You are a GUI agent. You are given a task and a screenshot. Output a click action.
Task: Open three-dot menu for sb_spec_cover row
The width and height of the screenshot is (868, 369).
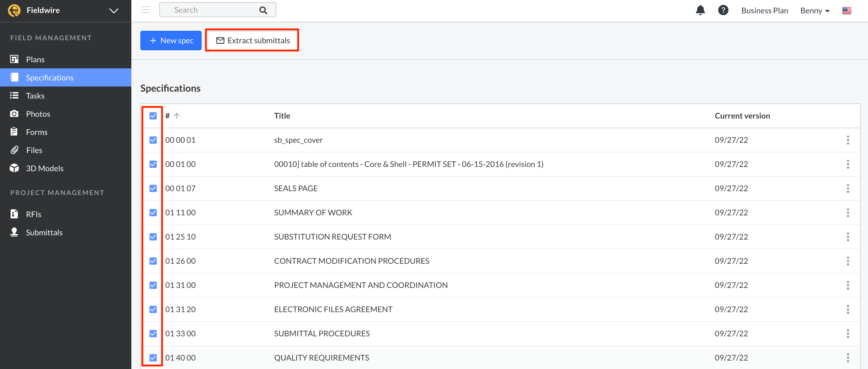[x=847, y=140]
